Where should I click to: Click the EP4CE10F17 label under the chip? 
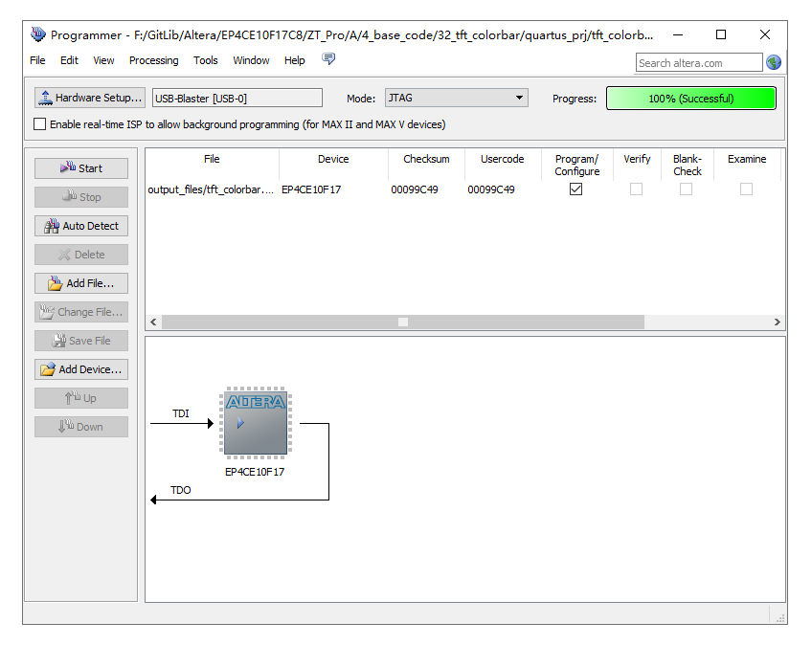255,472
